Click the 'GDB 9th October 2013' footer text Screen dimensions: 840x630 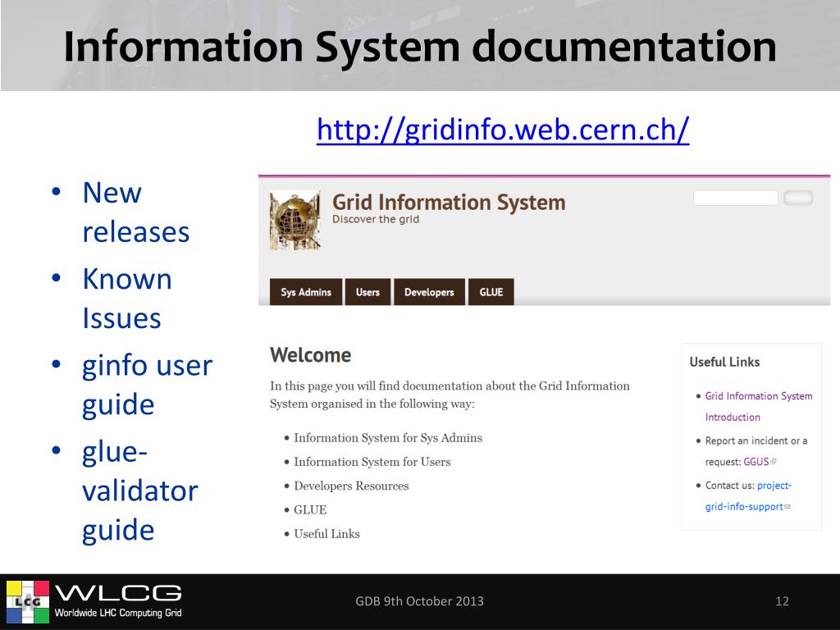[419, 601]
